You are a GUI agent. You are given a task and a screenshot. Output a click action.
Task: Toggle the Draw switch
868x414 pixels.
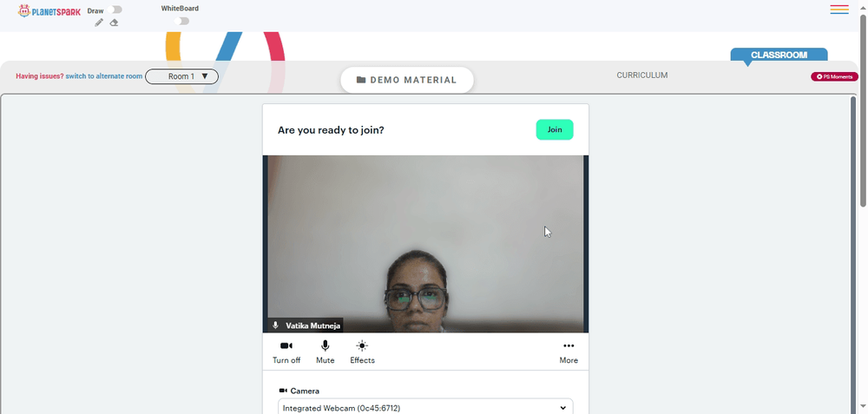[x=115, y=10]
